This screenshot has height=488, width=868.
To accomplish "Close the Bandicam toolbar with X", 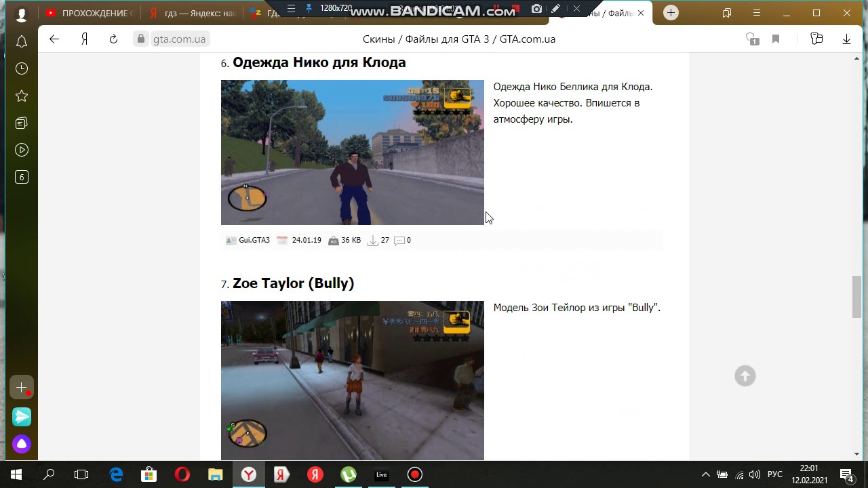I will (576, 9).
